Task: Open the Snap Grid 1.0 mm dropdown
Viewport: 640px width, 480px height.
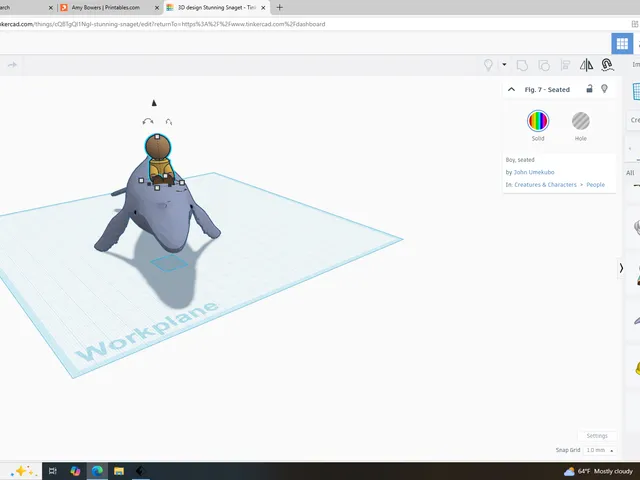Action: [x=600, y=450]
